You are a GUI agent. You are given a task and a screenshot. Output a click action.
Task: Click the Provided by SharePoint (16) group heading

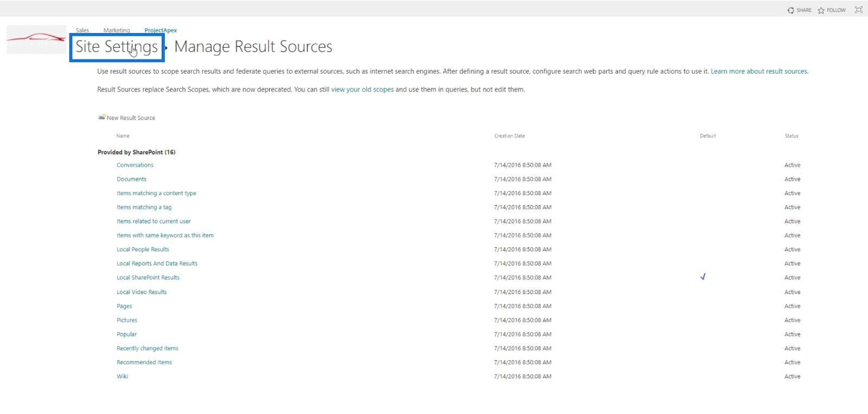point(136,152)
